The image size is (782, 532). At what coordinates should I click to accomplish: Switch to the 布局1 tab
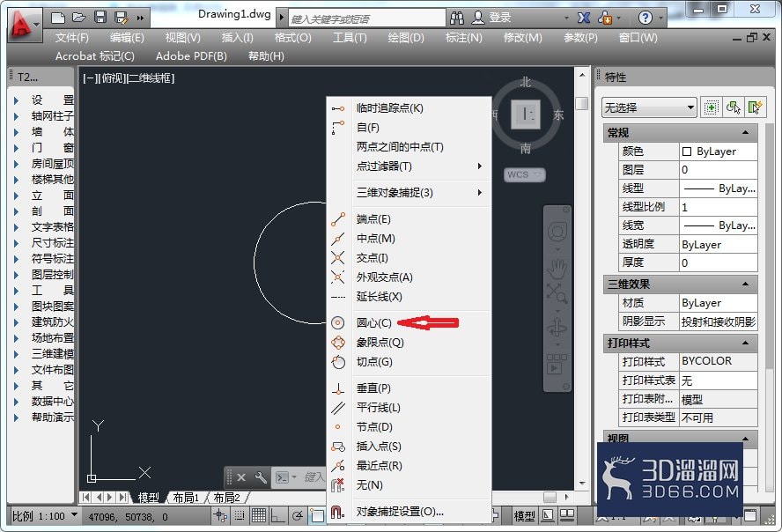[x=186, y=498]
